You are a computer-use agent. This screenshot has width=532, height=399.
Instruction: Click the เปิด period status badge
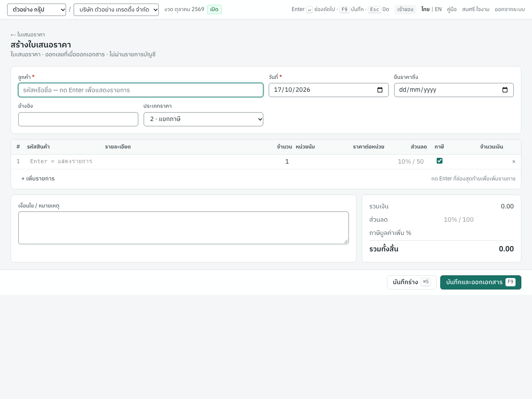click(214, 9)
